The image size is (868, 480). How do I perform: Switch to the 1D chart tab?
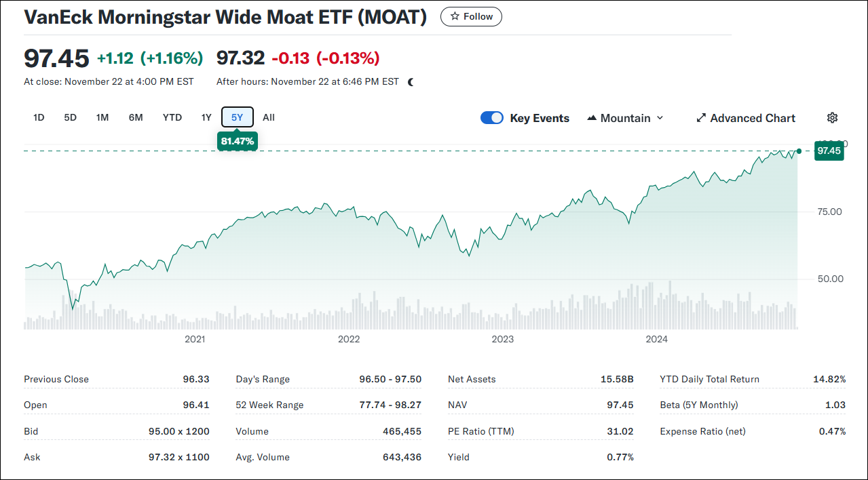pyautogui.click(x=38, y=117)
